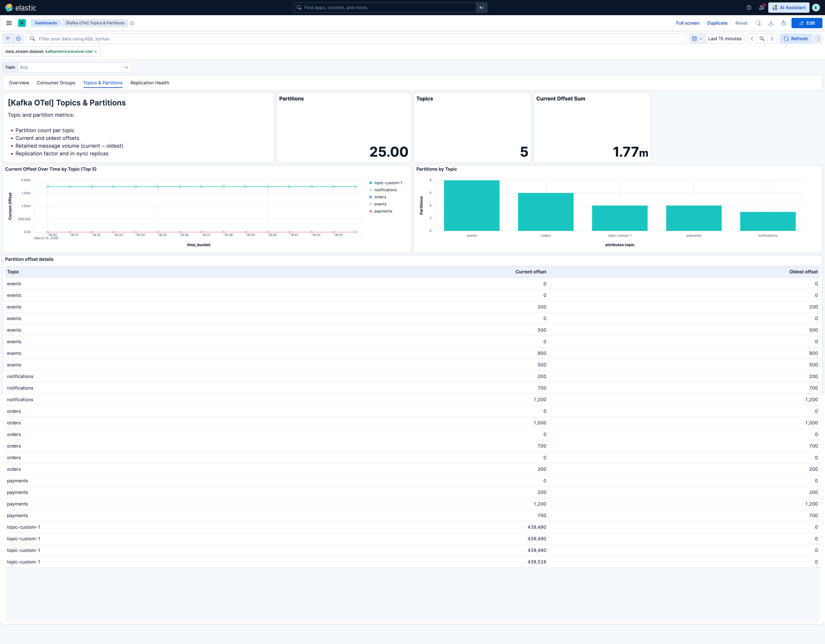Open the filter options menu icon

(x=8, y=38)
